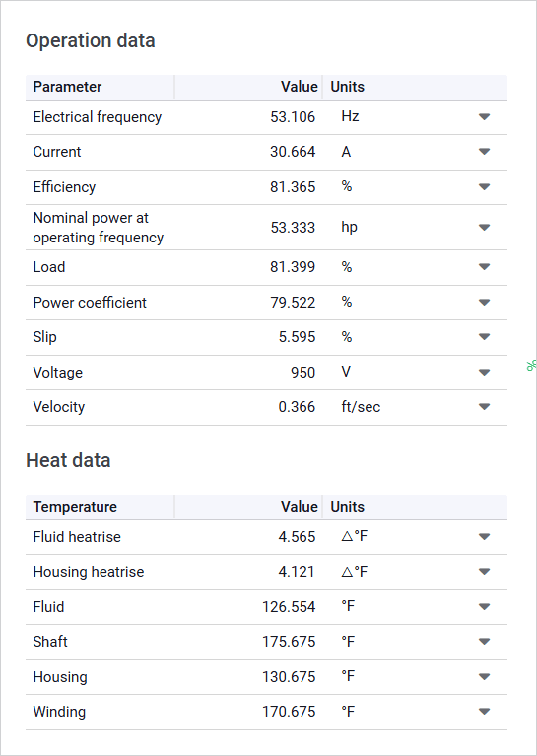Expand the Efficiency units dropdown
The height and width of the screenshot is (756, 537).
point(484,186)
